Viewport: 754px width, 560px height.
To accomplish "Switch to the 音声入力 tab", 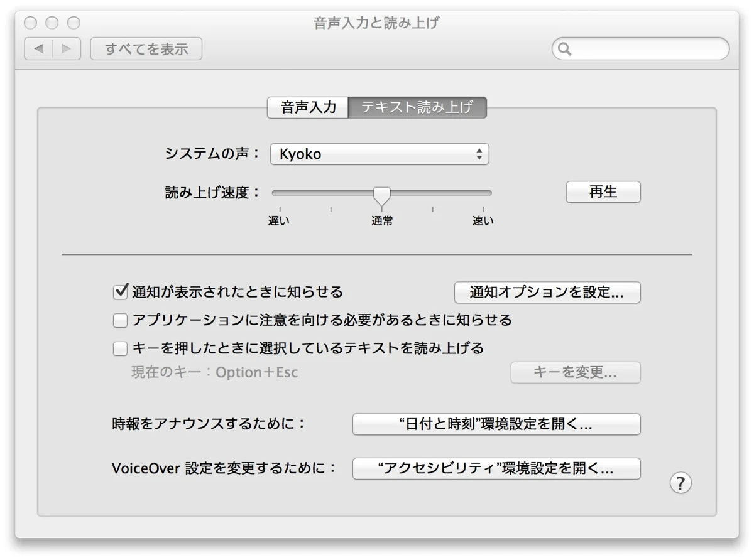I will [x=308, y=107].
